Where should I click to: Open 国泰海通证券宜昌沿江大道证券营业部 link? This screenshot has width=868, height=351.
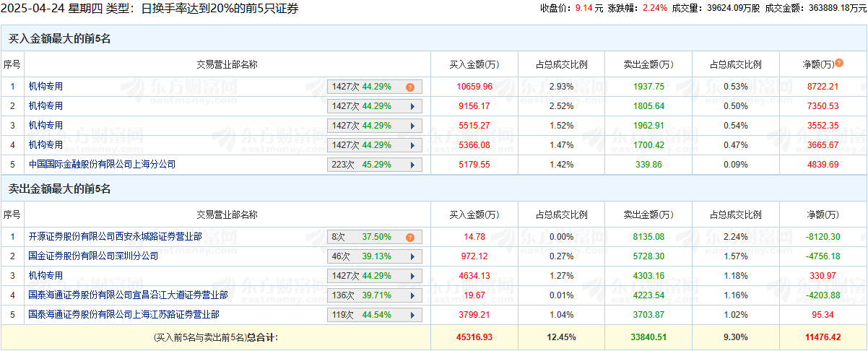tap(128, 295)
